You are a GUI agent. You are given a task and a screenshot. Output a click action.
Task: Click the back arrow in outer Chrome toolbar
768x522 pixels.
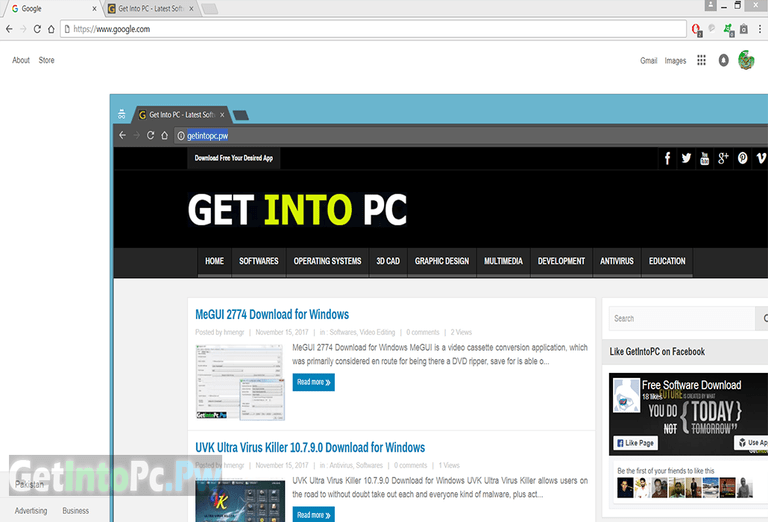coord(9,29)
